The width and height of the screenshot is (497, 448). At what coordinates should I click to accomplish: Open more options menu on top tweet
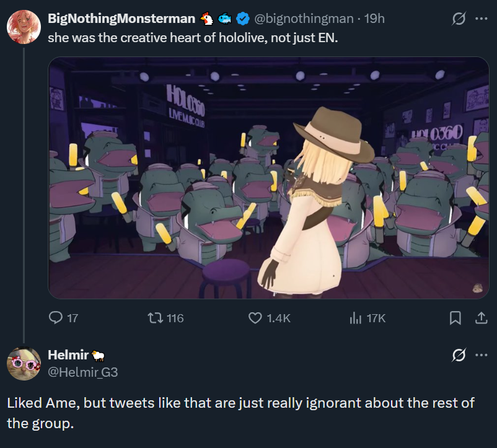tap(481, 19)
